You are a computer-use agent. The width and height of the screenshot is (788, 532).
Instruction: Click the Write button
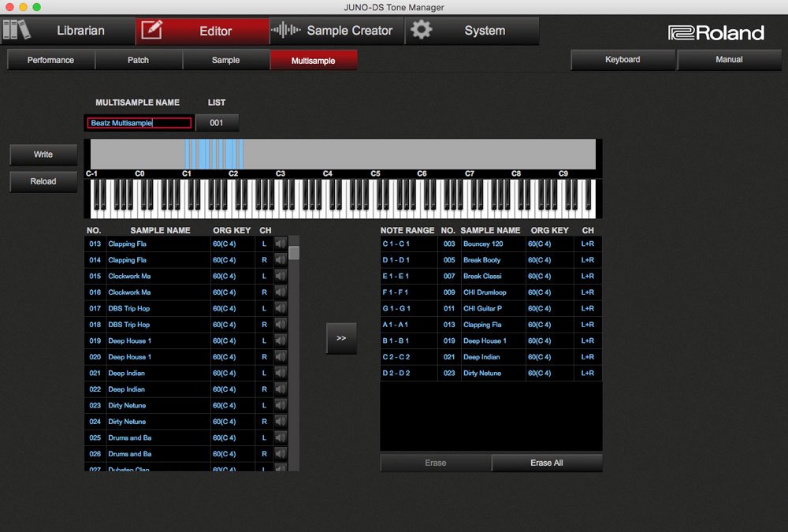click(43, 154)
